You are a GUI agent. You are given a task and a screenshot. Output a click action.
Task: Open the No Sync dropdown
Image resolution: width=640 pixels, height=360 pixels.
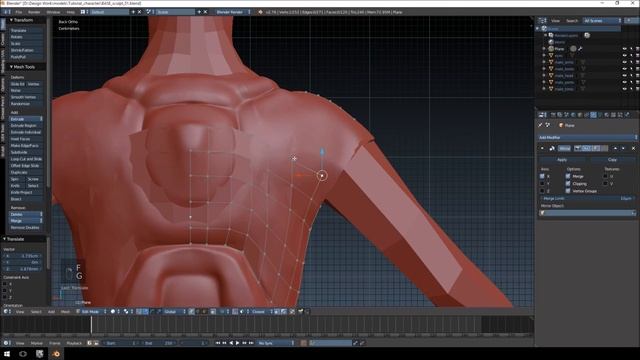[276, 343]
